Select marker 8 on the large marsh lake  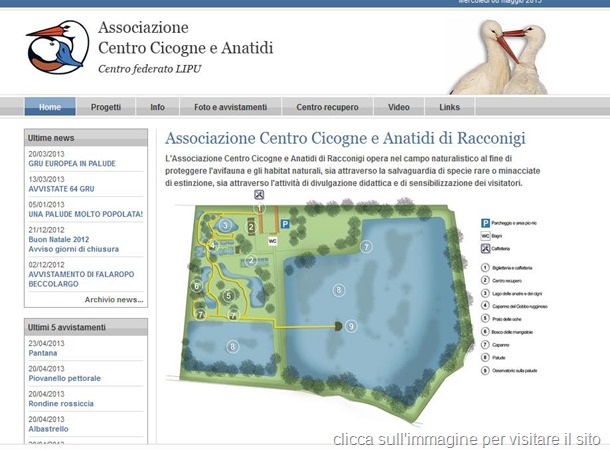click(338, 290)
